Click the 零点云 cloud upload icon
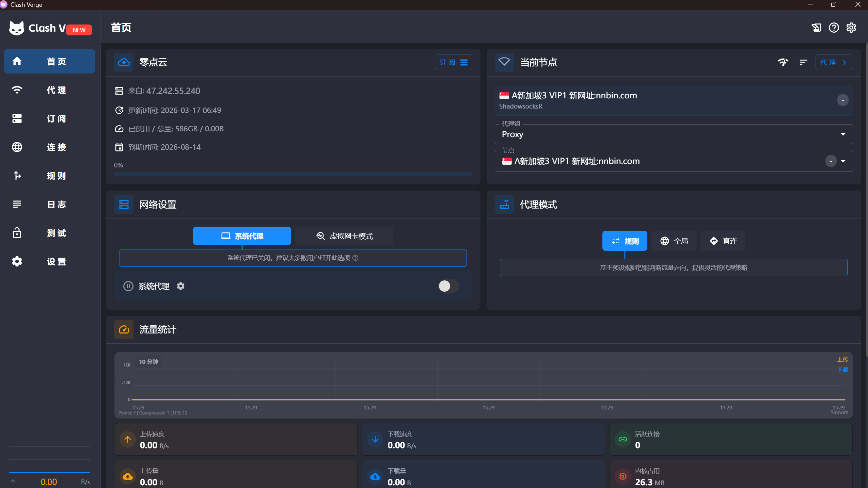 pos(124,62)
